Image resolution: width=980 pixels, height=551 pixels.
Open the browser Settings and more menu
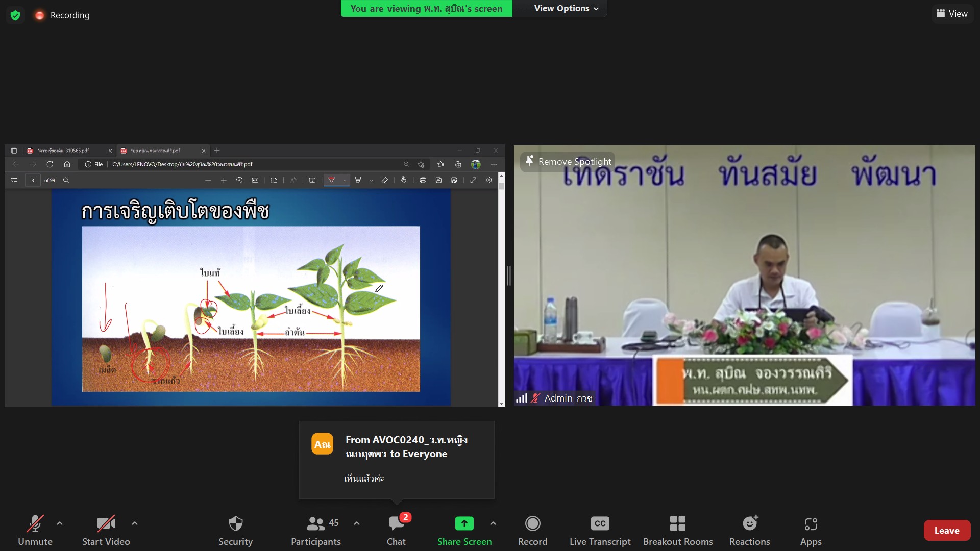[494, 164]
